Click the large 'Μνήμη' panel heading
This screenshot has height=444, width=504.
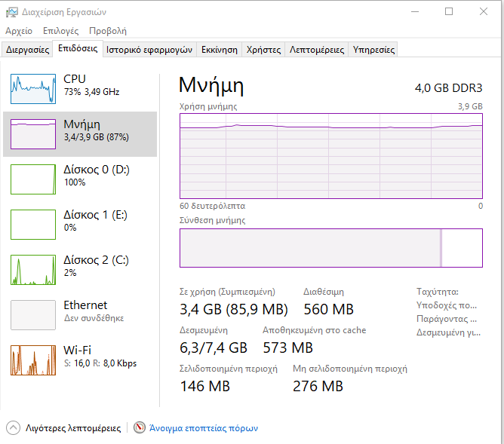tap(211, 86)
